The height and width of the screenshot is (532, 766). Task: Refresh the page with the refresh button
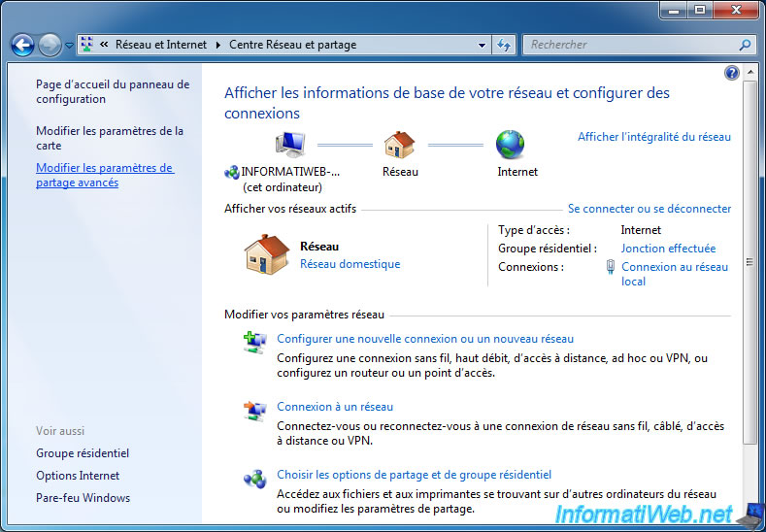coord(504,46)
